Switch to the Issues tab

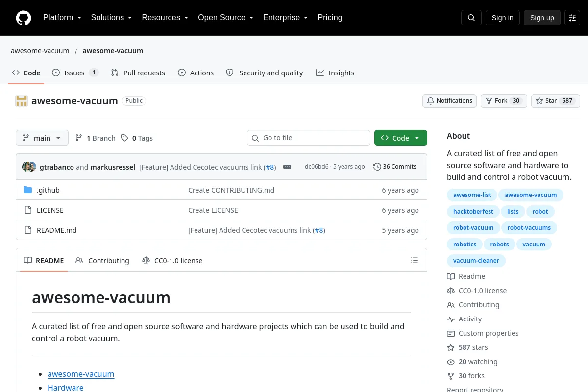(75, 73)
